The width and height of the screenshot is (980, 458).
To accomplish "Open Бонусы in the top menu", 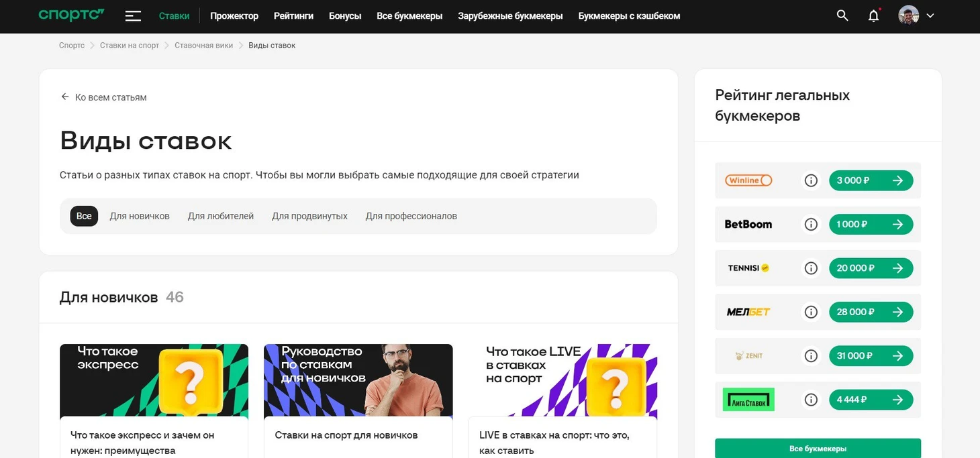I will coord(345,15).
